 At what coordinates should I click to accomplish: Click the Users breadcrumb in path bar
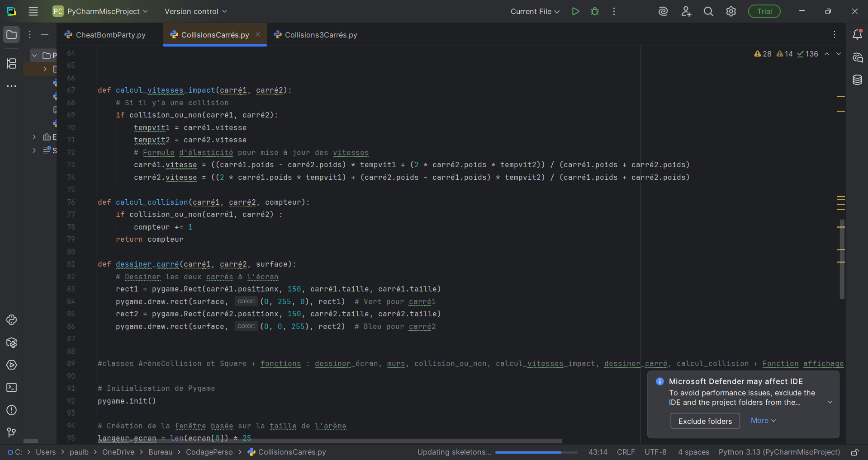coord(46,452)
